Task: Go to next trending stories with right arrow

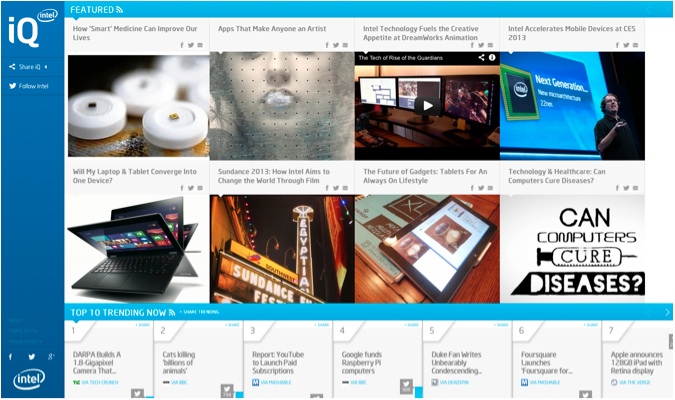Action: [x=667, y=312]
